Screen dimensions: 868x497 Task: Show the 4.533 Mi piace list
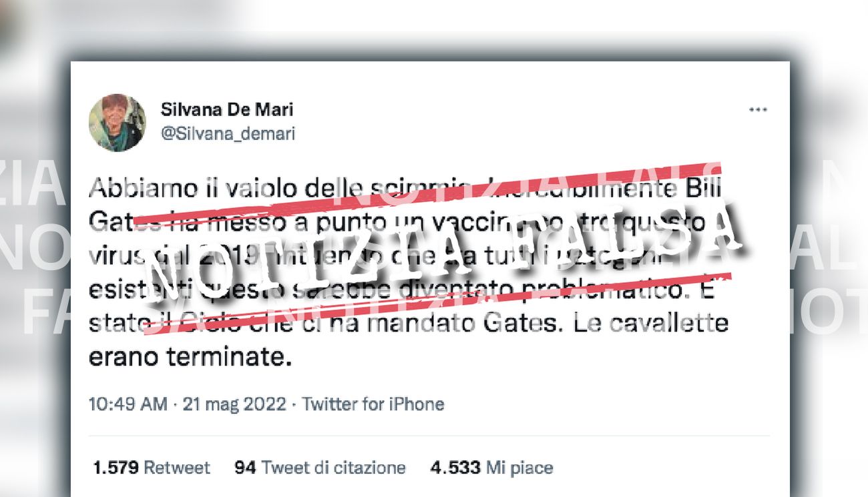point(491,468)
